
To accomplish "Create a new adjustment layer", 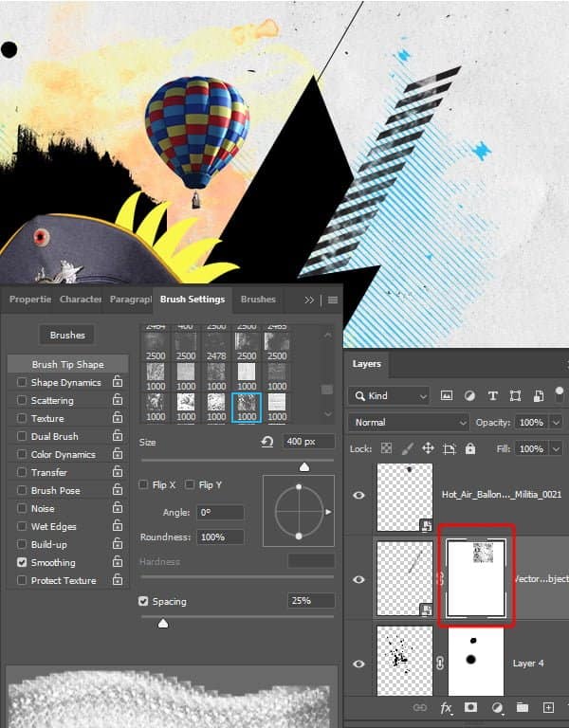I will (497, 707).
